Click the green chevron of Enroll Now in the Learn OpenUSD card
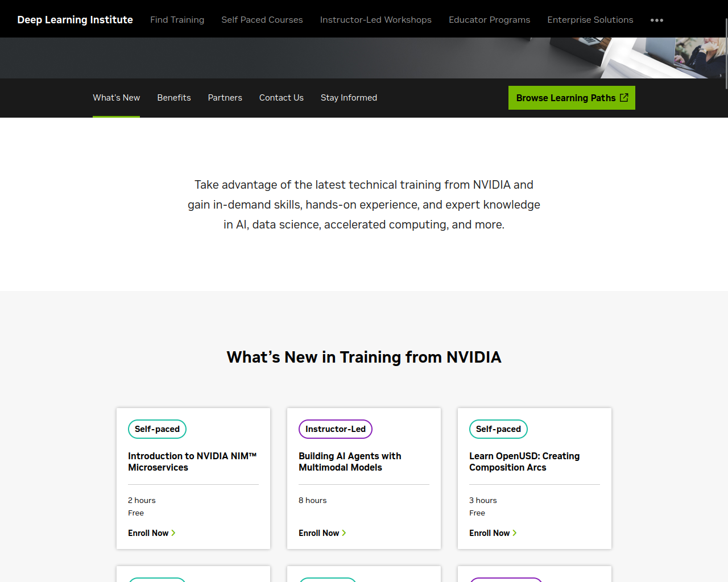The height and width of the screenshot is (582, 728). coord(515,533)
